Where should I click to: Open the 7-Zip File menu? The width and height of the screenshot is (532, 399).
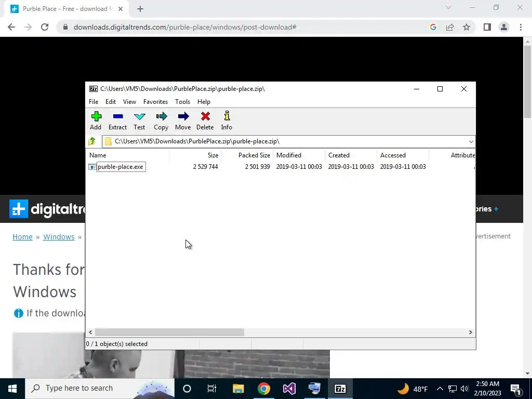[x=94, y=102]
